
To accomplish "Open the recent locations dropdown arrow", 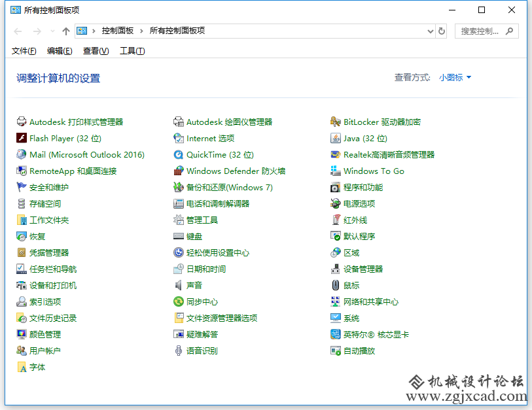I will pos(52,31).
